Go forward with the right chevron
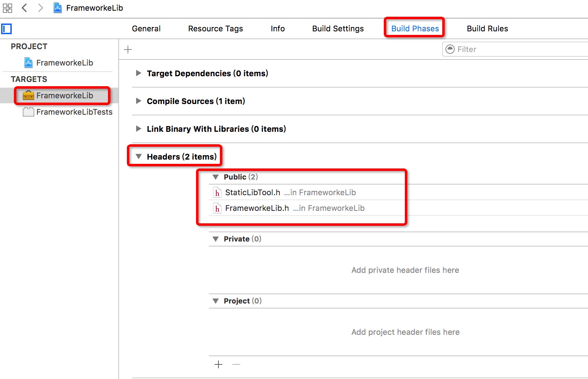Image resolution: width=588 pixels, height=379 pixels. point(41,8)
